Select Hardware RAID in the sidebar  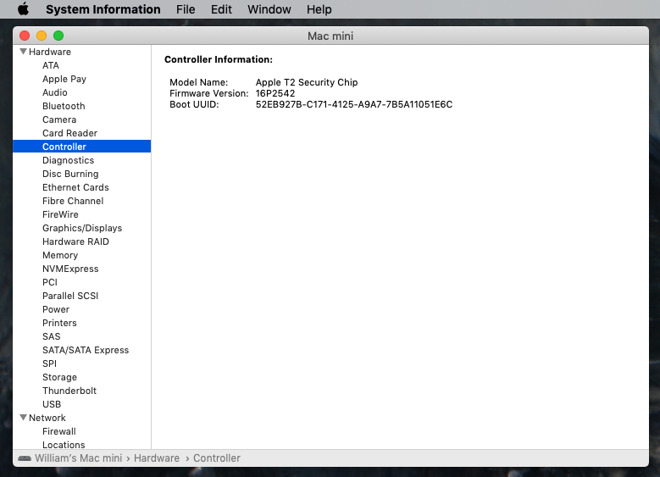(76, 242)
